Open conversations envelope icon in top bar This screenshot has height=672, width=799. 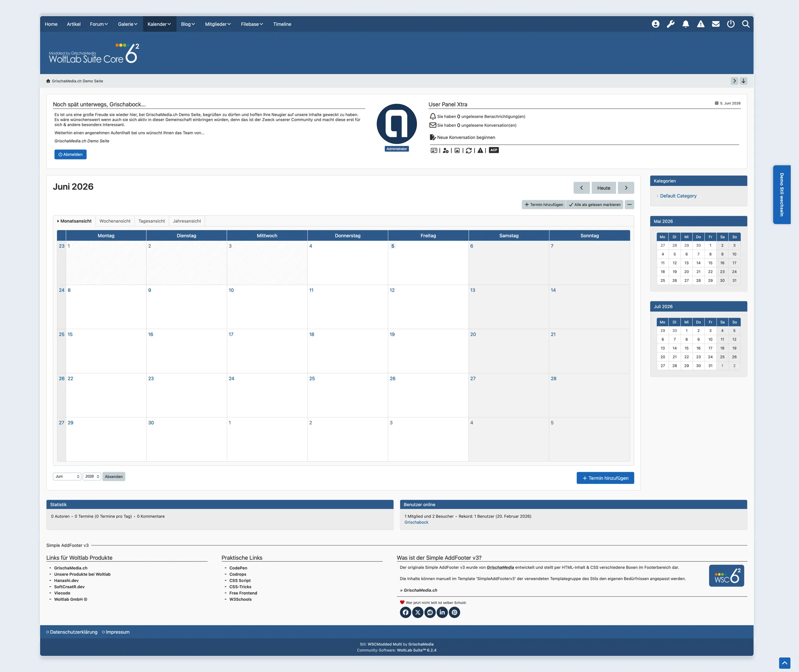(x=716, y=24)
